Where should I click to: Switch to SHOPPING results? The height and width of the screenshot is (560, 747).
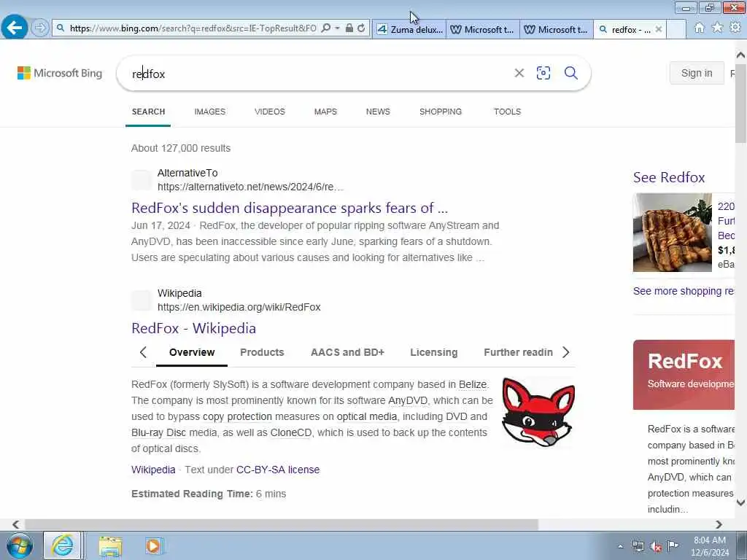click(x=440, y=112)
